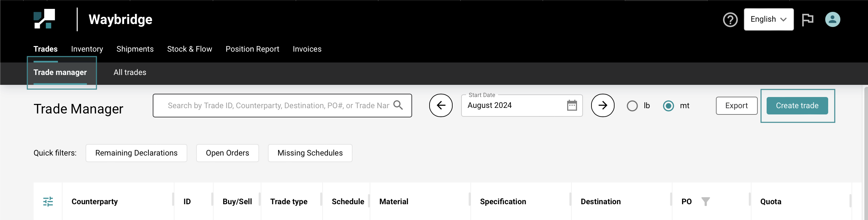
Task: Open the Shipments menu item
Action: [135, 49]
